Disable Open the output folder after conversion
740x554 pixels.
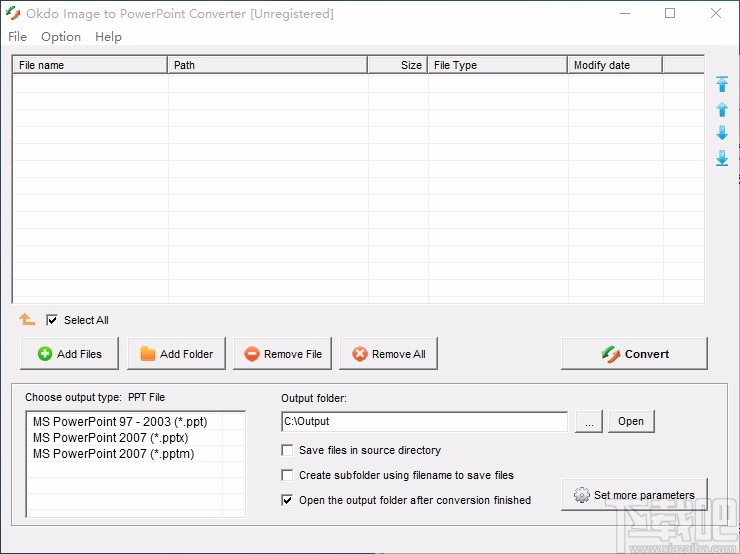(287, 500)
